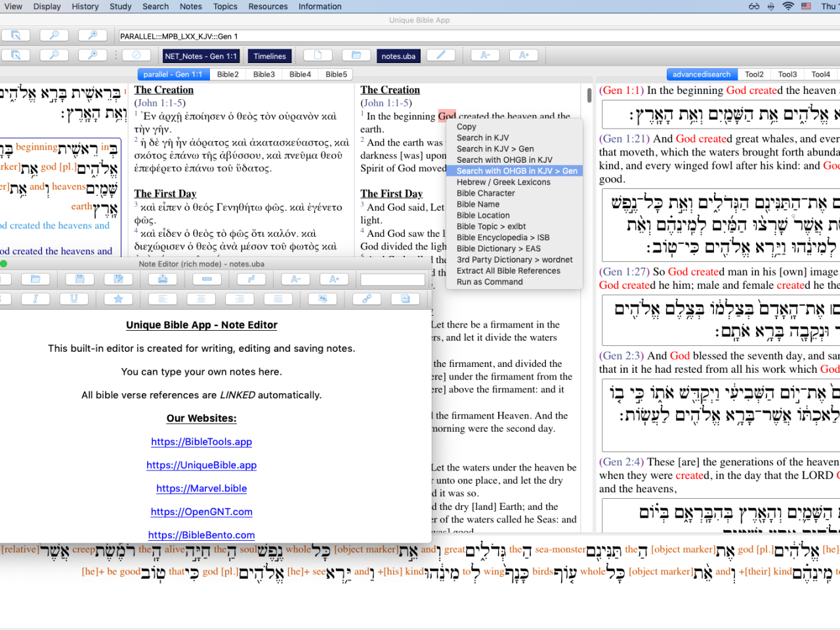Choose Bible Location from context menu
This screenshot has height=630, width=840.
(x=514, y=215)
